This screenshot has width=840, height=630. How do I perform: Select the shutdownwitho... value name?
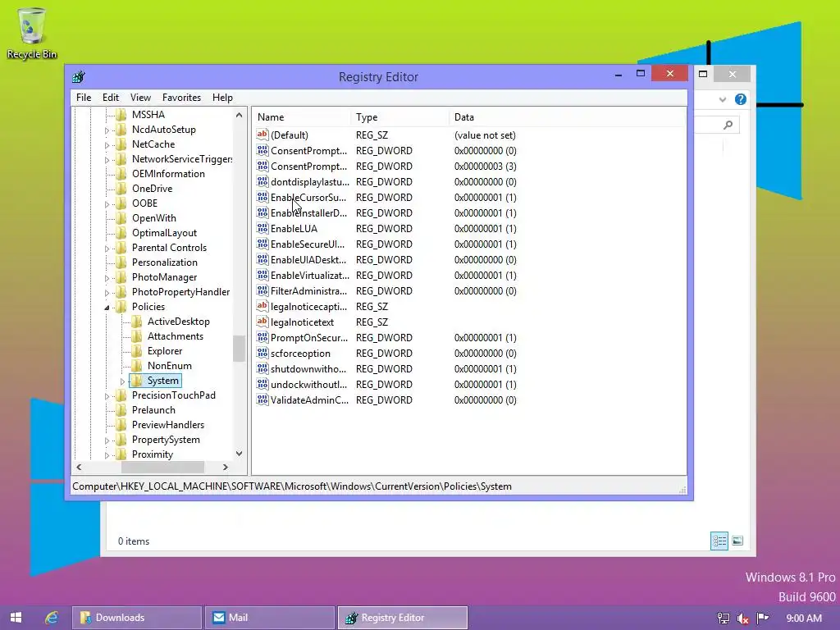click(308, 369)
